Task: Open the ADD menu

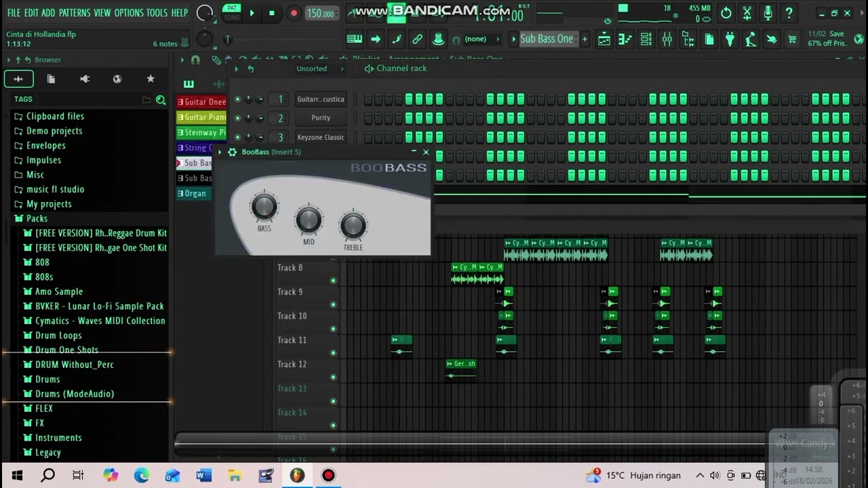Action: coord(48,13)
